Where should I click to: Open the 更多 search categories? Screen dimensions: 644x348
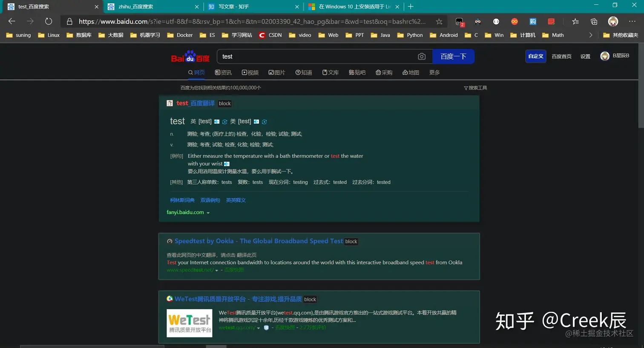pyautogui.click(x=434, y=72)
